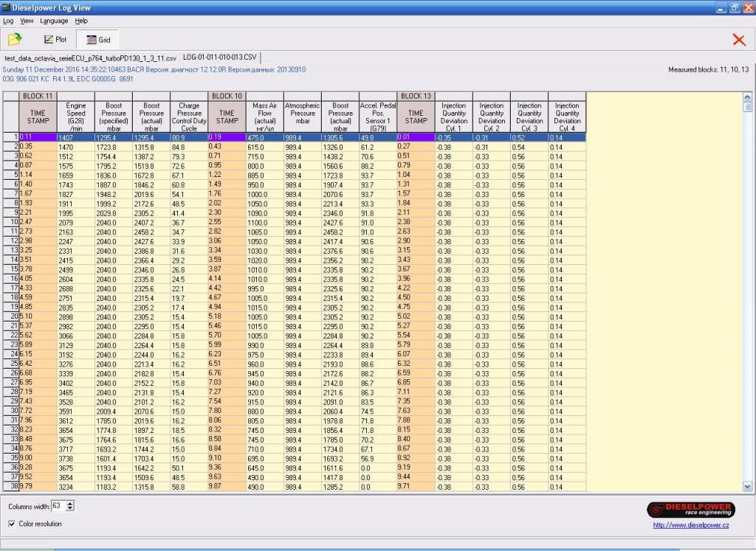The image size is (756, 551).
Task: Click engine speed cell 2079
Action: [x=76, y=223]
